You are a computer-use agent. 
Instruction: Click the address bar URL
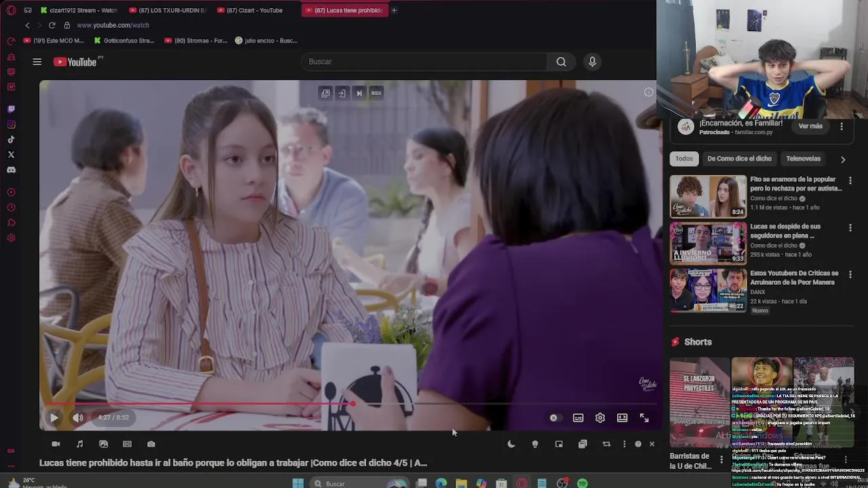pyautogui.click(x=113, y=25)
